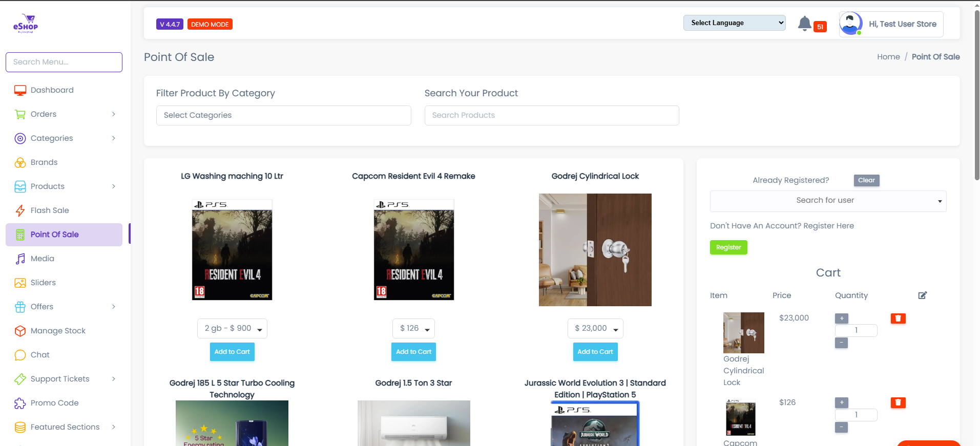
Task: Click the eShop logo
Action: (26, 24)
